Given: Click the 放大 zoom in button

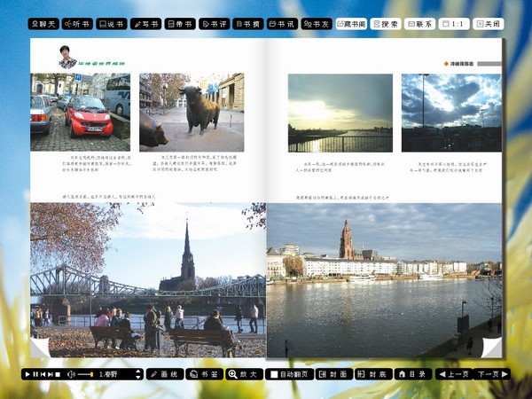Looking at the screenshot, I should pyautogui.click(x=245, y=374).
